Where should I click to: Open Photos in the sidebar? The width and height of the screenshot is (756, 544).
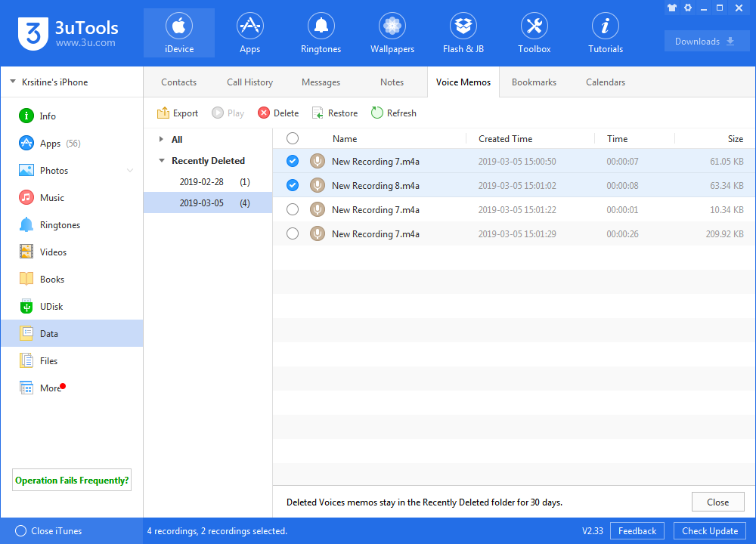tap(72, 171)
